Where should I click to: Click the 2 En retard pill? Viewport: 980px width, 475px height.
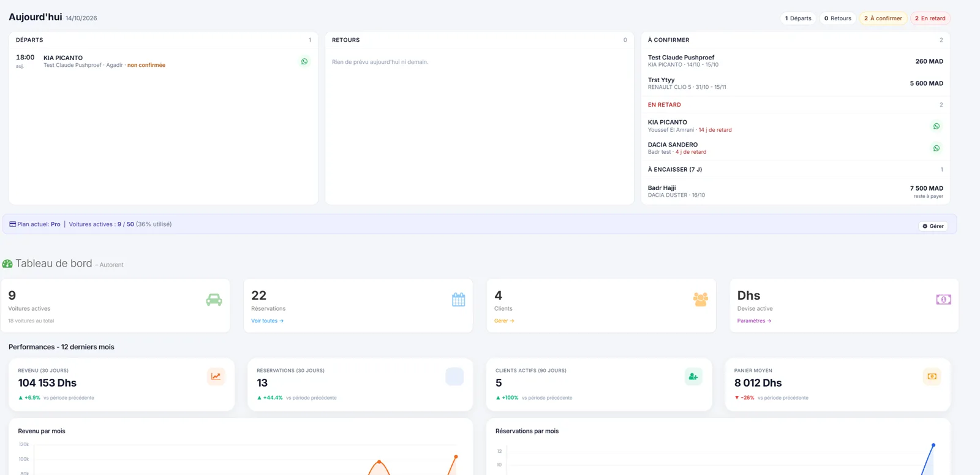pyautogui.click(x=930, y=18)
